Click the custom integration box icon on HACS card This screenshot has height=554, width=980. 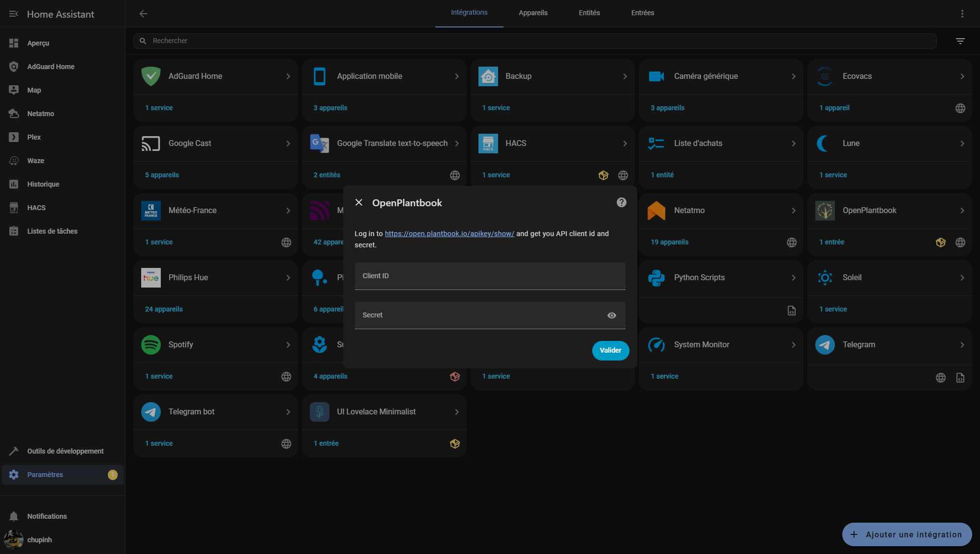(x=603, y=175)
